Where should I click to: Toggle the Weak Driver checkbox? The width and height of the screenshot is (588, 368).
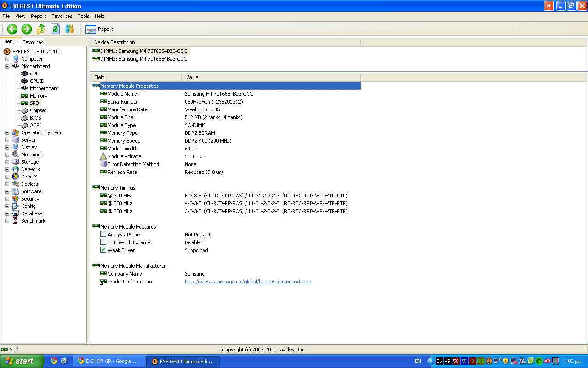(x=103, y=250)
